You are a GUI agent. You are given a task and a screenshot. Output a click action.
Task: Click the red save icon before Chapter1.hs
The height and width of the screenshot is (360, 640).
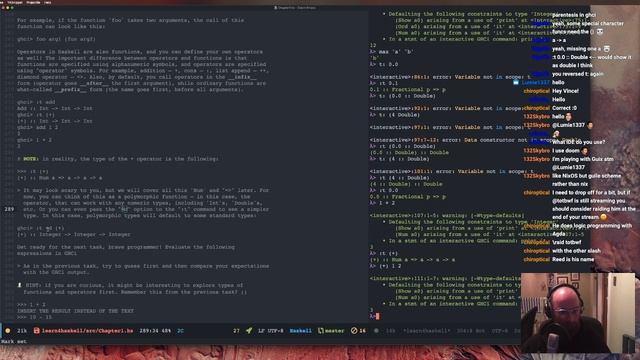coord(36,331)
